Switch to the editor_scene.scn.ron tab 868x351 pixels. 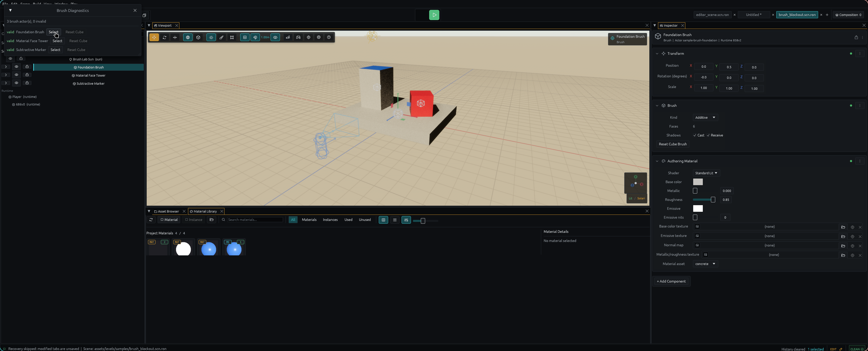tap(712, 15)
